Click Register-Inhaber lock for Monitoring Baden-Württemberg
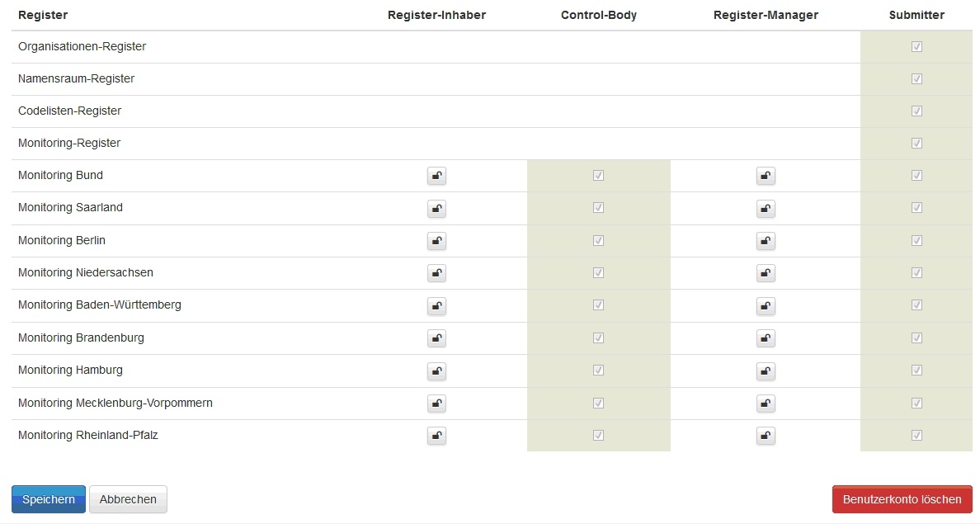The height and width of the screenshot is (524, 980). 436,305
